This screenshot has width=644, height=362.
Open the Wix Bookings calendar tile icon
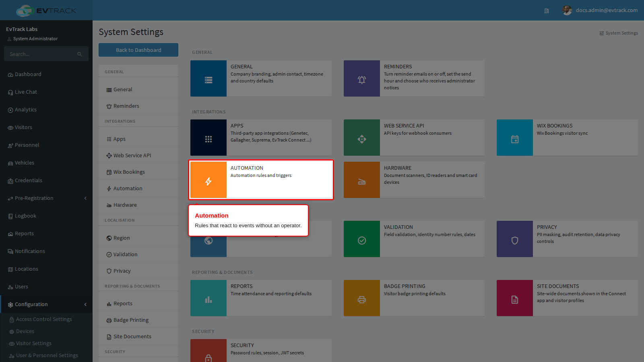(x=515, y=138)
